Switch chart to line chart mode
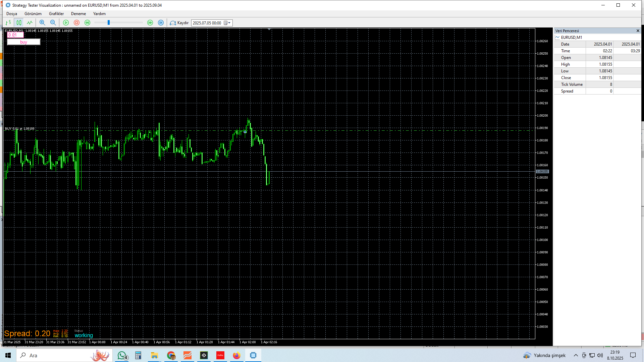 30,23
